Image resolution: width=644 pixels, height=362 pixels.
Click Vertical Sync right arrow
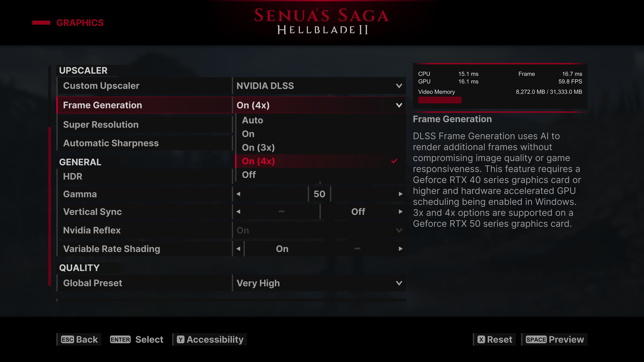(400, 212)
